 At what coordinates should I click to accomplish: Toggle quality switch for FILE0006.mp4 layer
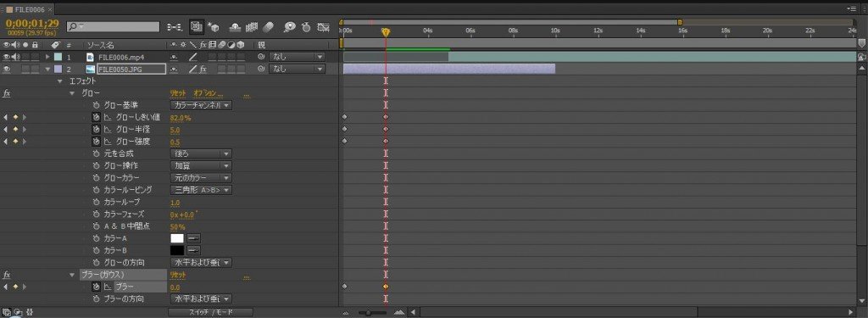(192, 57)
